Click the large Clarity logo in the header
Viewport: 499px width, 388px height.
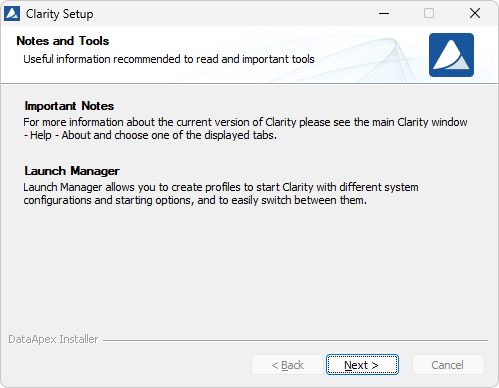[451, 55]
